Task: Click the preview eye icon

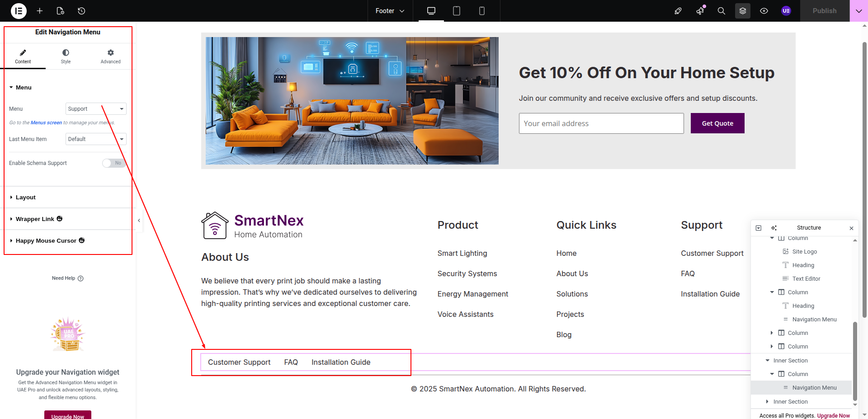Action: 764,11
